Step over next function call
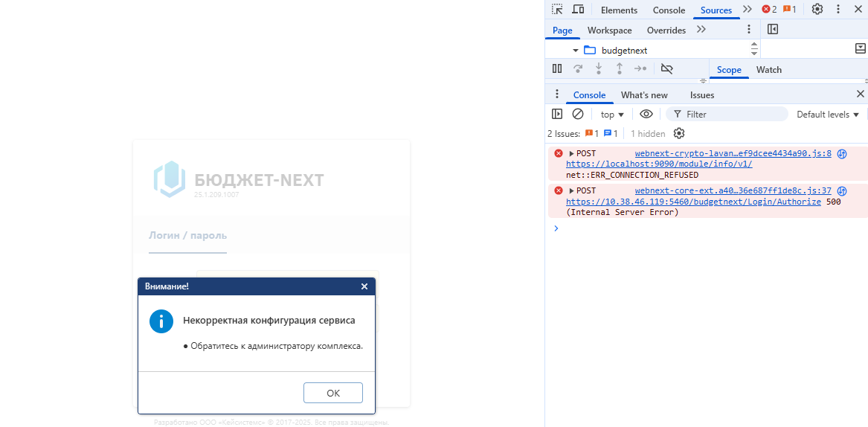The height and width of the screenshot is (427, 868). 578,68
